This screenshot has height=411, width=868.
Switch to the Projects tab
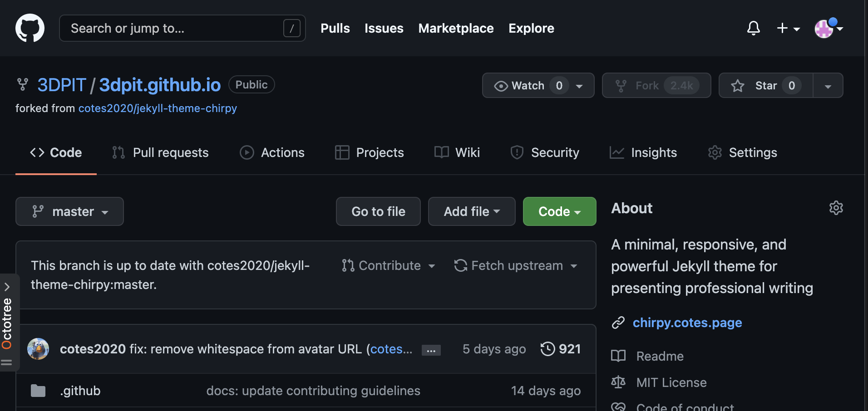coord(369,152)
